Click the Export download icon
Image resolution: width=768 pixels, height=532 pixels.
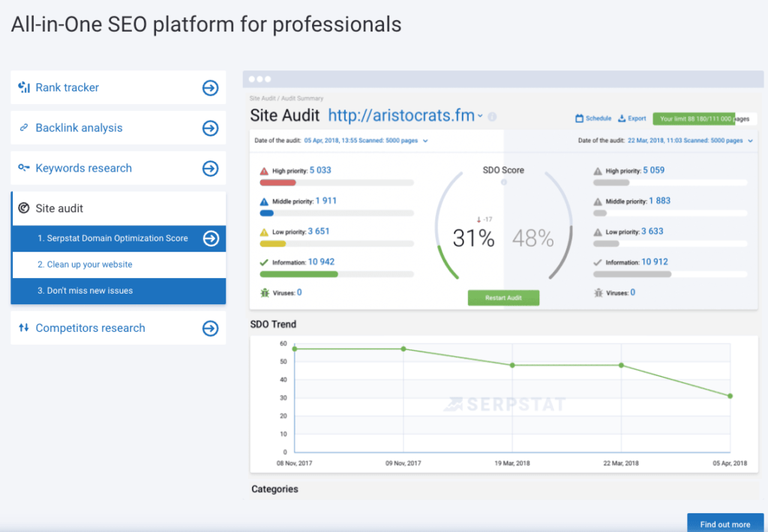pos(622,118)
